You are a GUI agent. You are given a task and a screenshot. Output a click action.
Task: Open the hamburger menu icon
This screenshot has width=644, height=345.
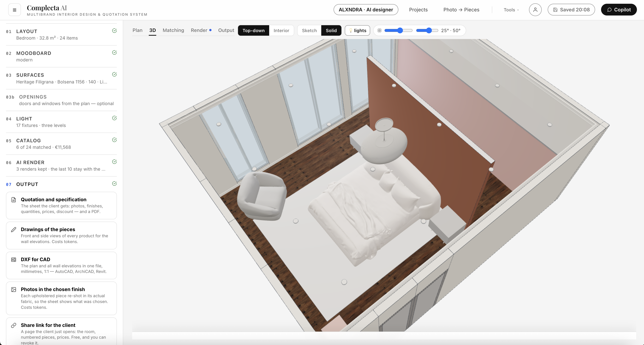point(15,10)
